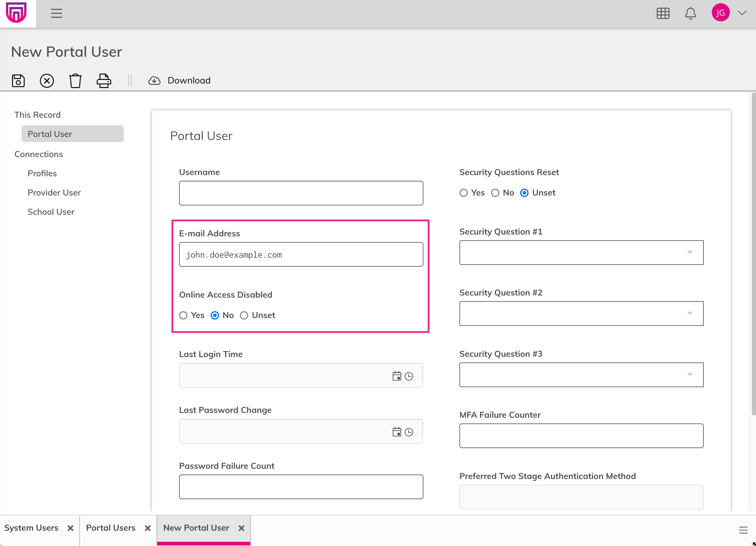The height and width of the screenshot is (546, 756).
Task: Print the record with the printer icon
Action: [x=104, y=80]
